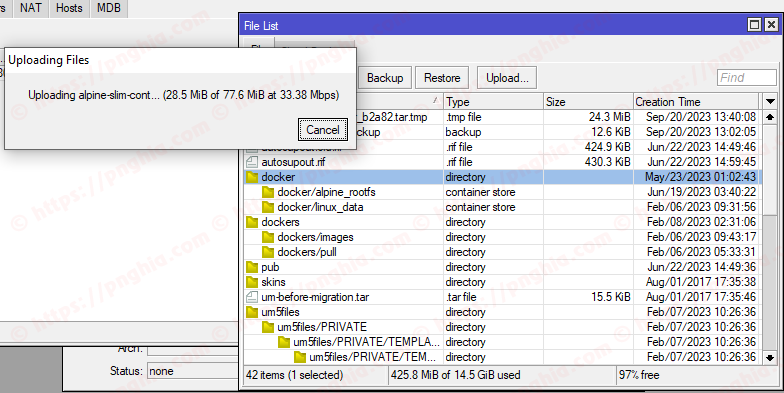Select the um5files/PRIVATE folder icon
The height and width of the screenshot is (393, 784).
pyautogui.click(x=268, y=327)
